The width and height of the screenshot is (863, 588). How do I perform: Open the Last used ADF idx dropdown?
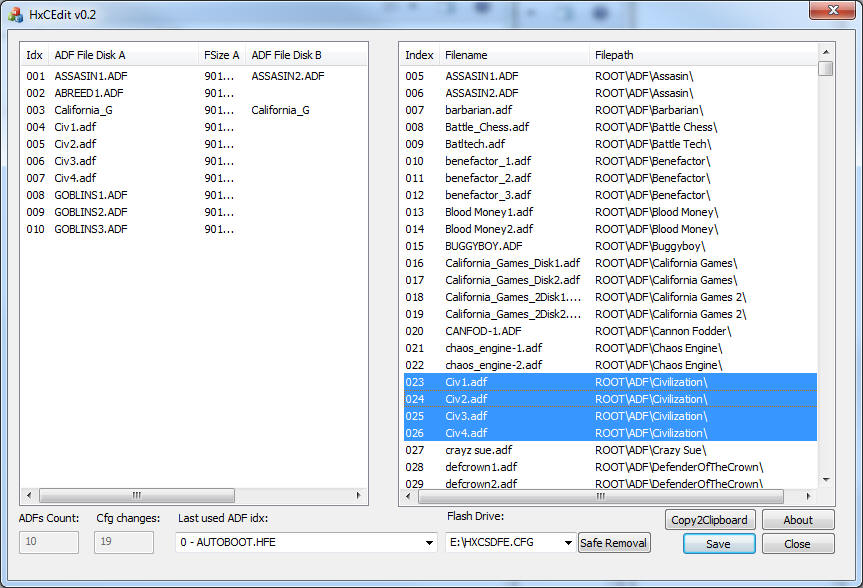429,542
